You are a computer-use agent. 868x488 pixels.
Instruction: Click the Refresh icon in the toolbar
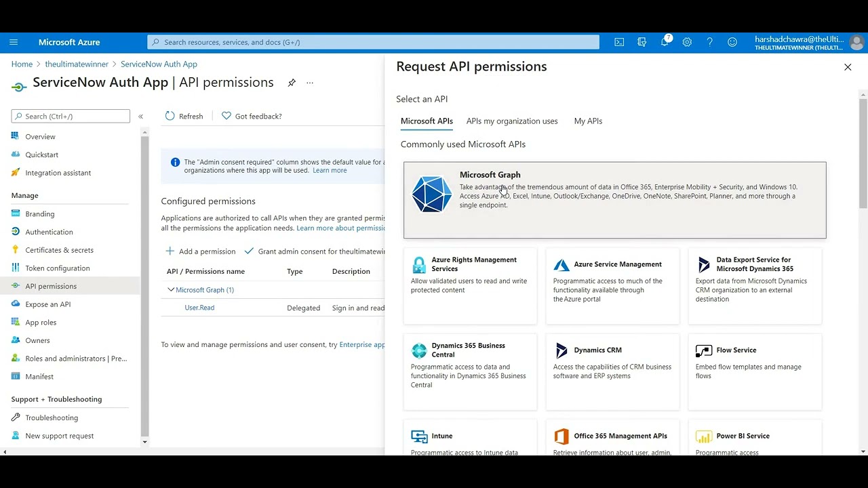pyautogui.click(x=170, y=116)
